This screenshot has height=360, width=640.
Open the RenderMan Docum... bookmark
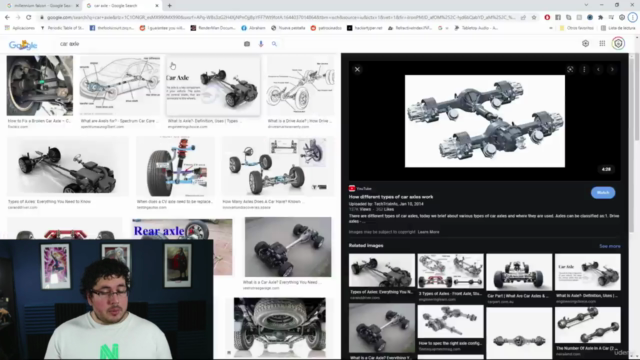pos(212,28)
